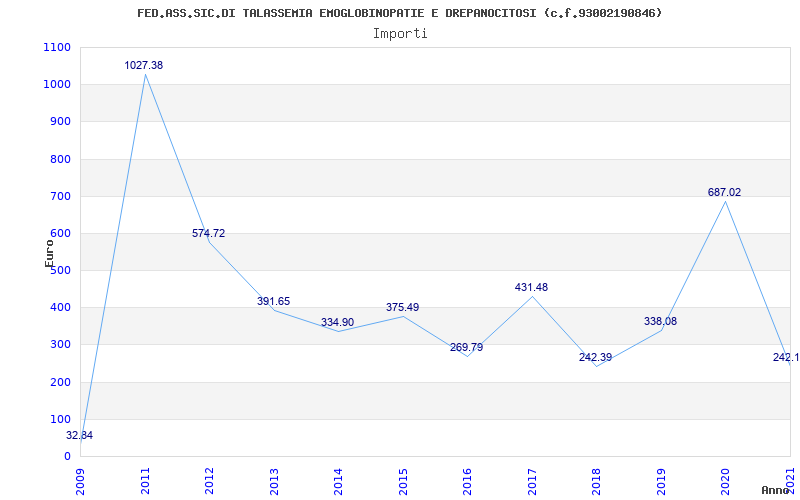Click the 32.84 starting value label
Image resolution: width=800 pixels, height=500 pixels.
tap(80, 435)
